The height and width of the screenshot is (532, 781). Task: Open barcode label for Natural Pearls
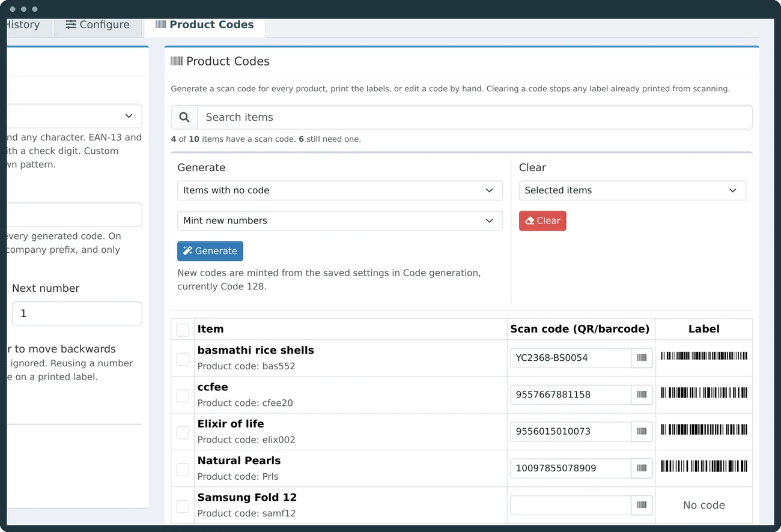coord(704,466)
